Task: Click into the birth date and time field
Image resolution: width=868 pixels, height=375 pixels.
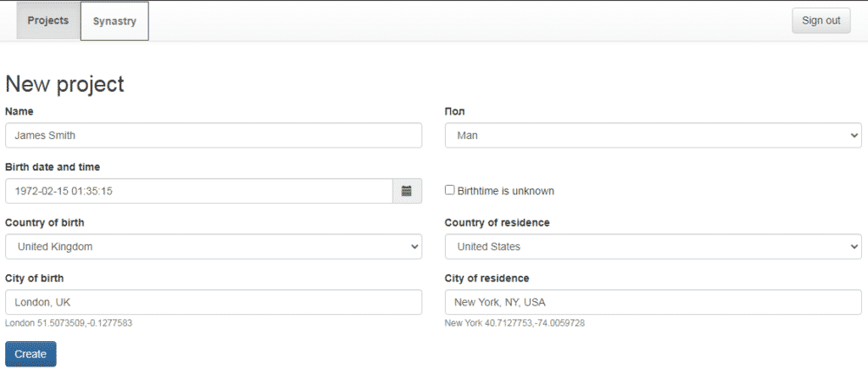Action: point(198,191)
